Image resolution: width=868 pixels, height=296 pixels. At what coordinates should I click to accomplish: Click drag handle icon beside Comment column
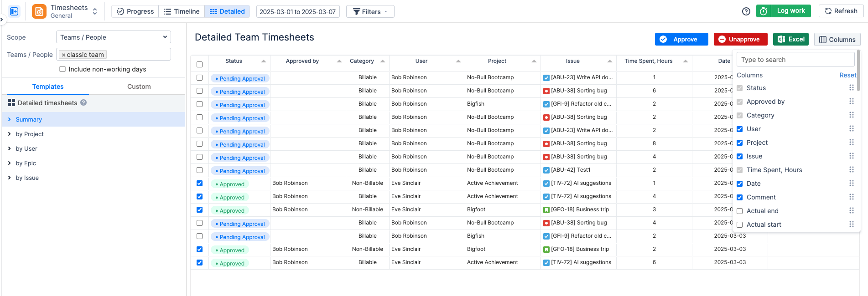[x=851, y=197]
